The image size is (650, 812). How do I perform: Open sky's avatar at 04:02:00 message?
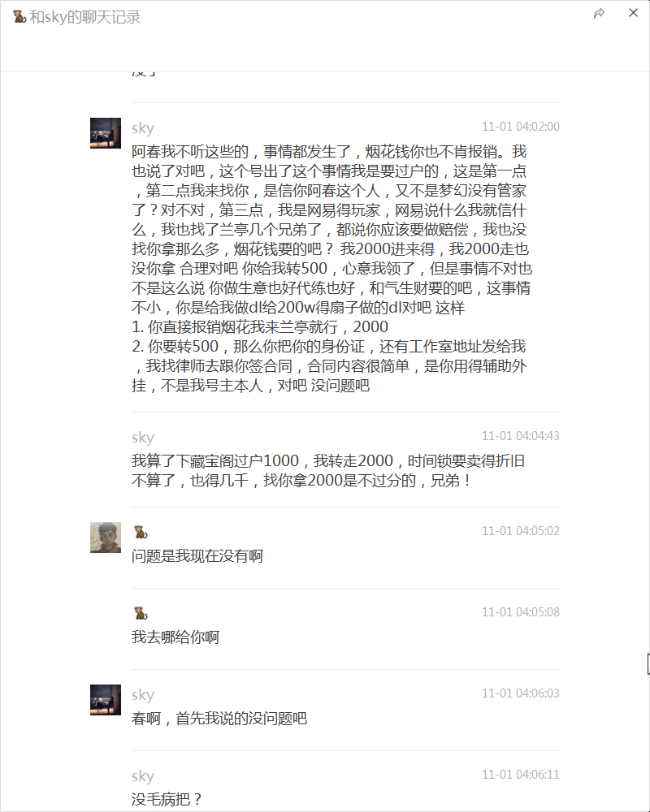coord(106,133)
